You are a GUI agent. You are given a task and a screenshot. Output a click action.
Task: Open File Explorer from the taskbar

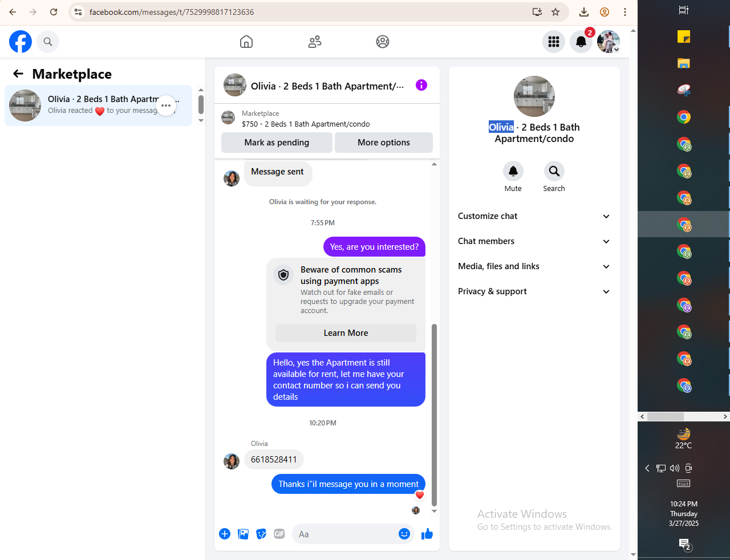coord(684,63)
